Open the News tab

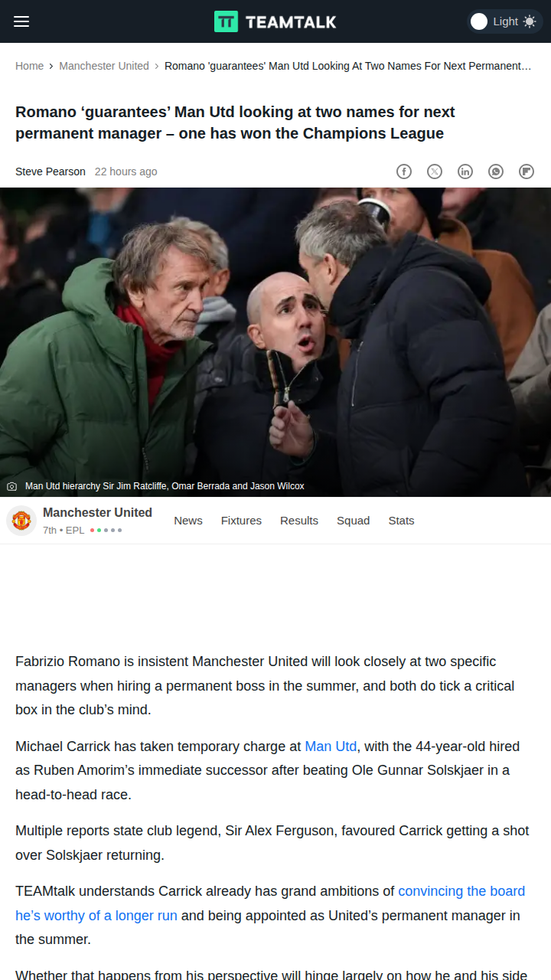click(x=188, y=521)
